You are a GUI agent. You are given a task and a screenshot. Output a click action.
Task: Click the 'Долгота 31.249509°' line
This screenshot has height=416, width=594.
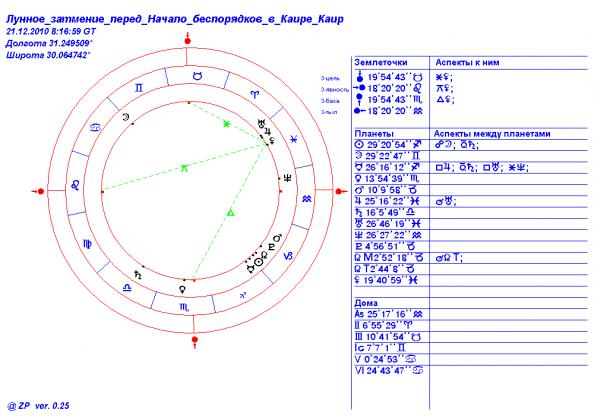coord(49,43)
